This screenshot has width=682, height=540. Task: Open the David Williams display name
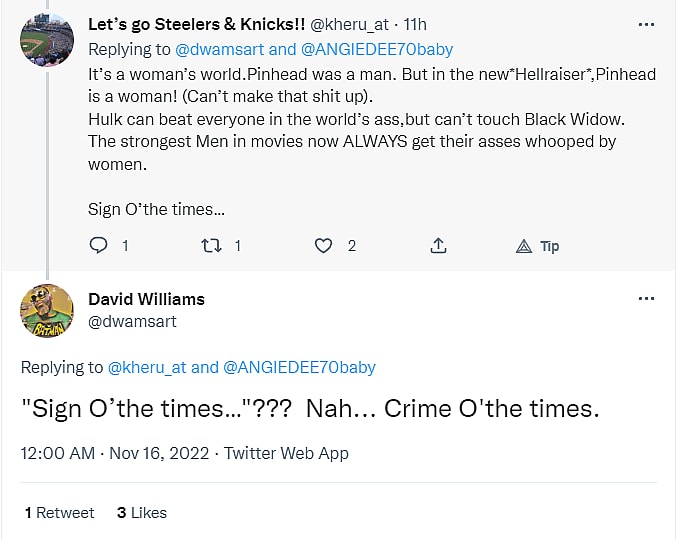[x=146, y=299]
